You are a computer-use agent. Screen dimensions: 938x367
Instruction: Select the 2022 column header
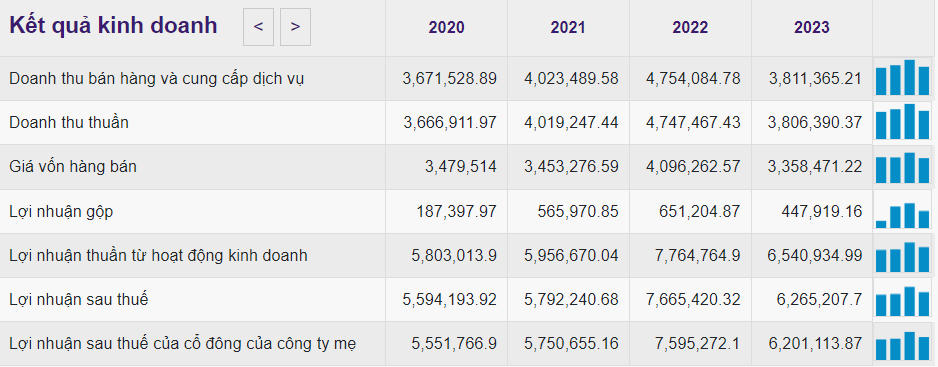(x=690, y=28)
